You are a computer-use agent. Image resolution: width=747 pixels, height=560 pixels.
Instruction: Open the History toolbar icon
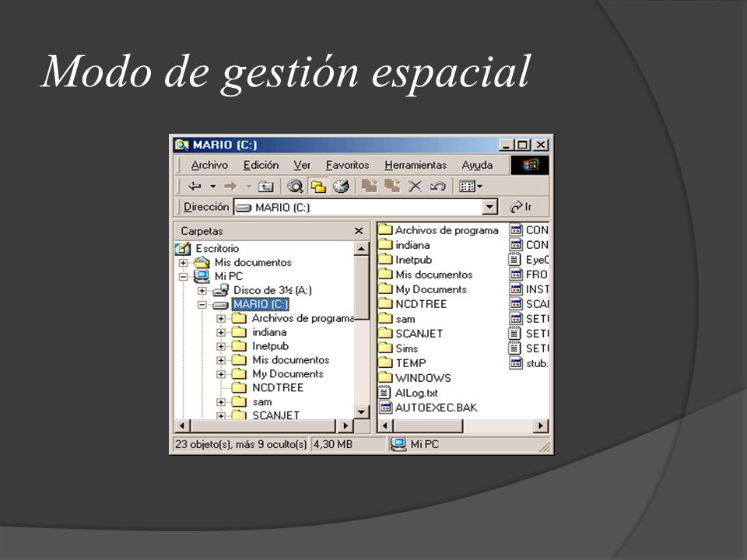click(x=341, y=186)
